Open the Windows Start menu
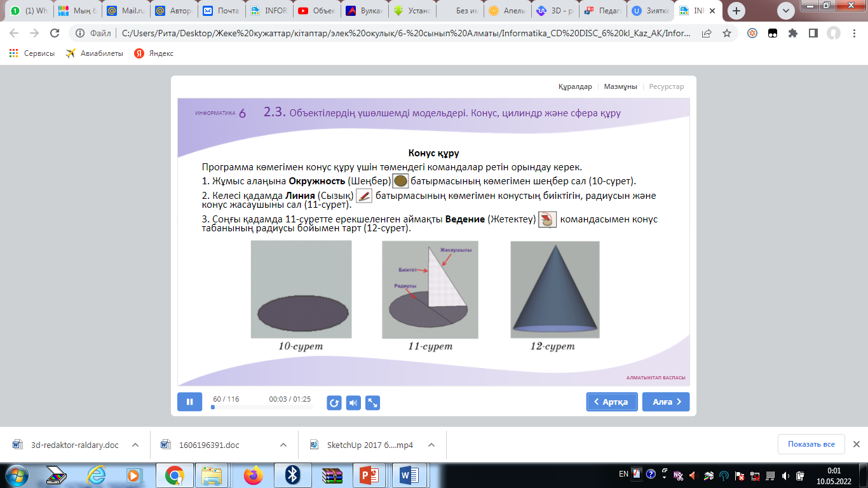 pos(15,475)
